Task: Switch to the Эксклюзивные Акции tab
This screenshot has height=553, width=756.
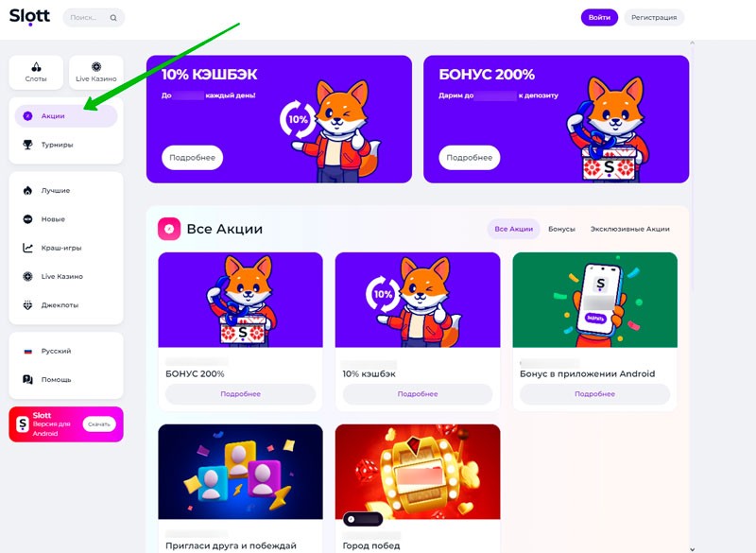Action: click(x=629, y=229)
